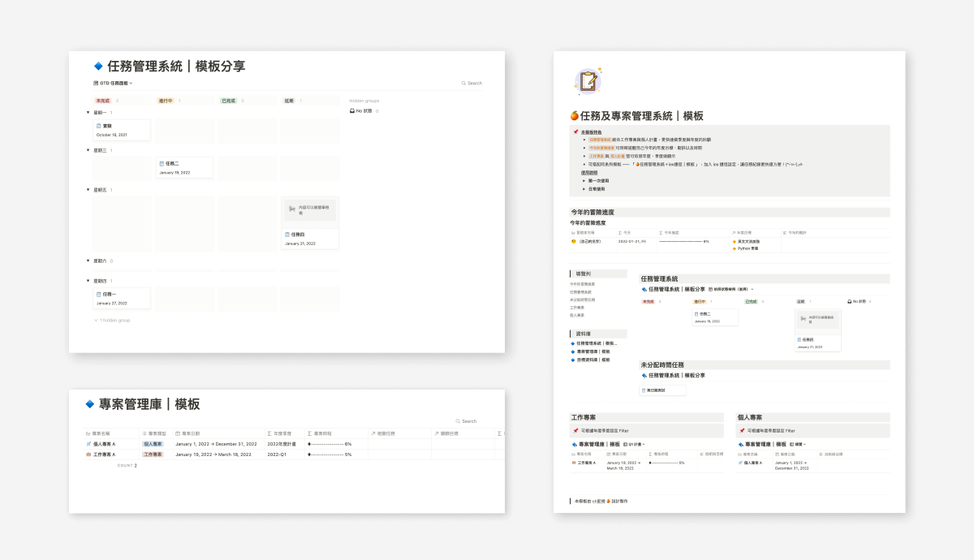974x560 pixels.
Task: Click the red pin icon beside 本模板特色
Action: (x=575, y=131)
